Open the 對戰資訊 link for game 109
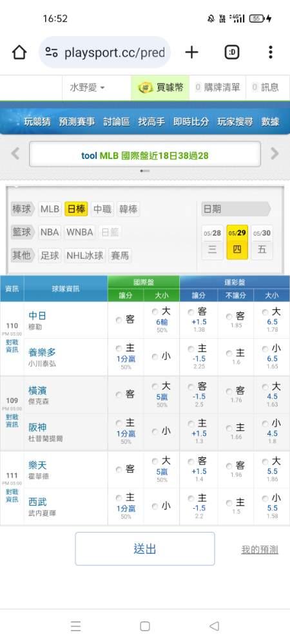The height and width of the screenshot is (644, 290). (12, 421)
